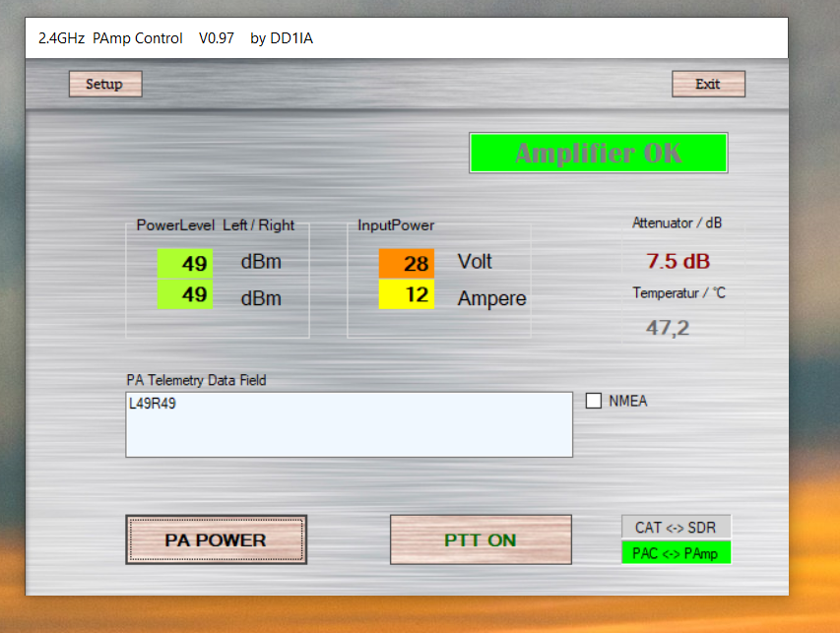Open the Setup button

coord(105,84)
